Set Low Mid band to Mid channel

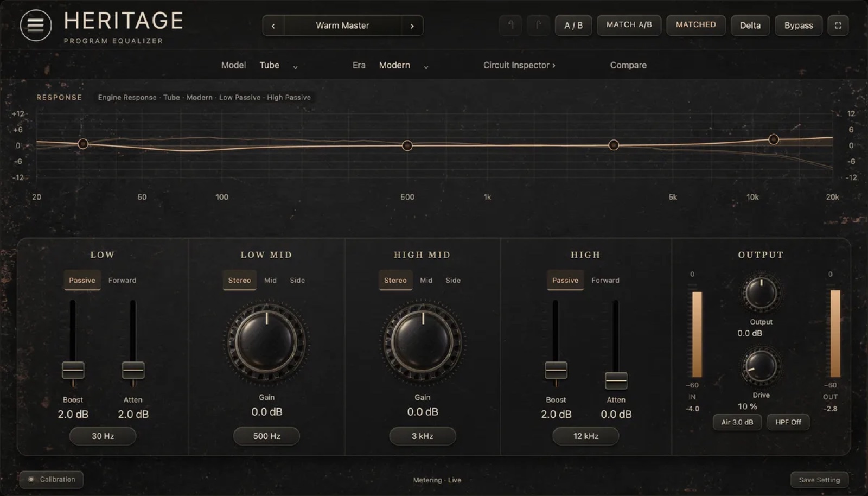(x=270, y=280)
